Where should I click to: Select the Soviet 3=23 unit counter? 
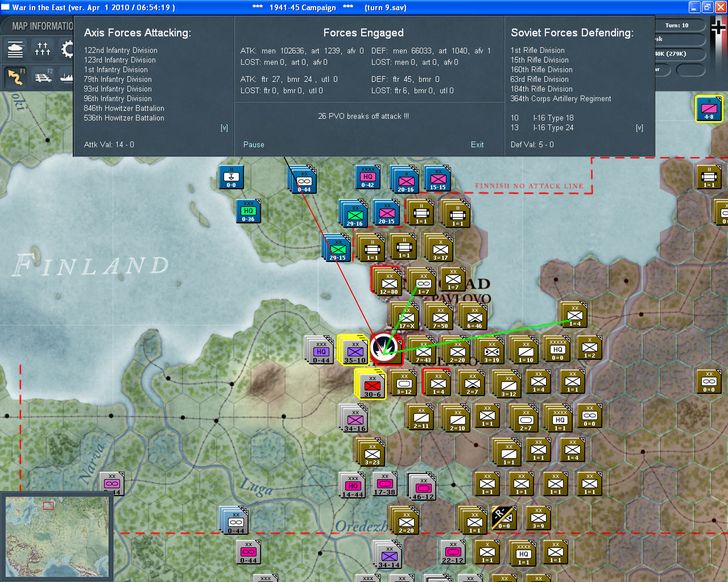[x=371, y=454]
